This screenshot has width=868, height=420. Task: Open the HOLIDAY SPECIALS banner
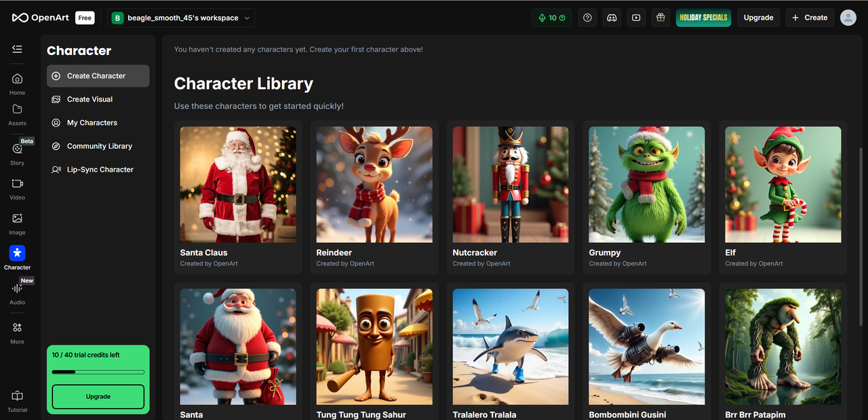coord(703,18)
